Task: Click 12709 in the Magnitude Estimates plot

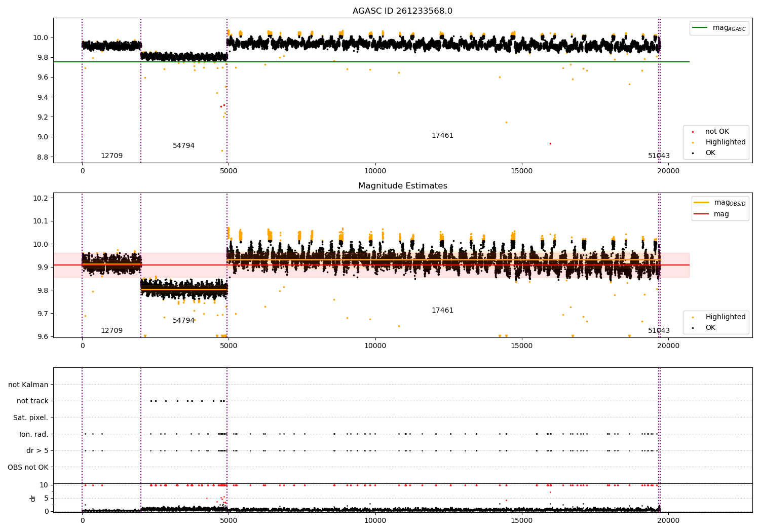Action: click(x=111, y=331)
